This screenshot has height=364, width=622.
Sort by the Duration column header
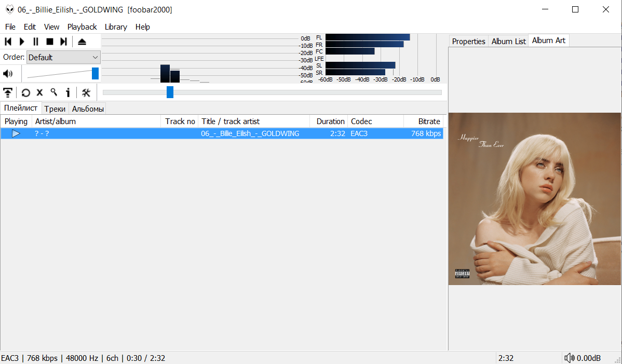tap(329, 122)
